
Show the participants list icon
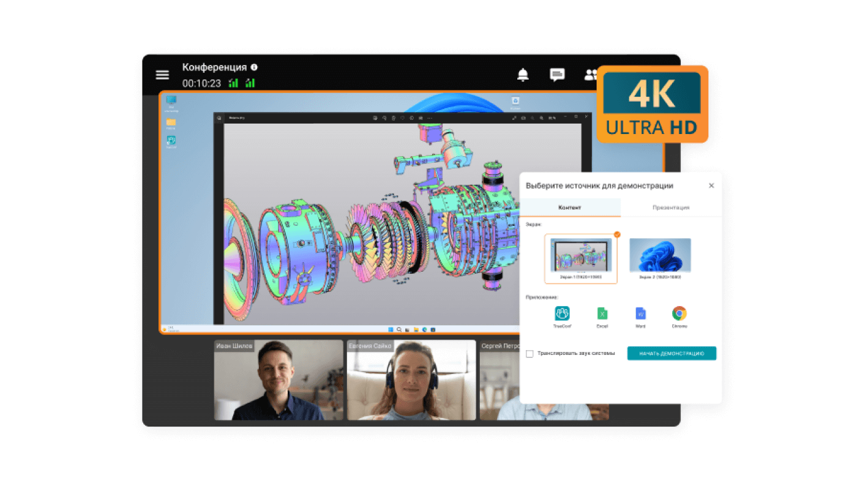pyautogui.click(x=591, y=75)
